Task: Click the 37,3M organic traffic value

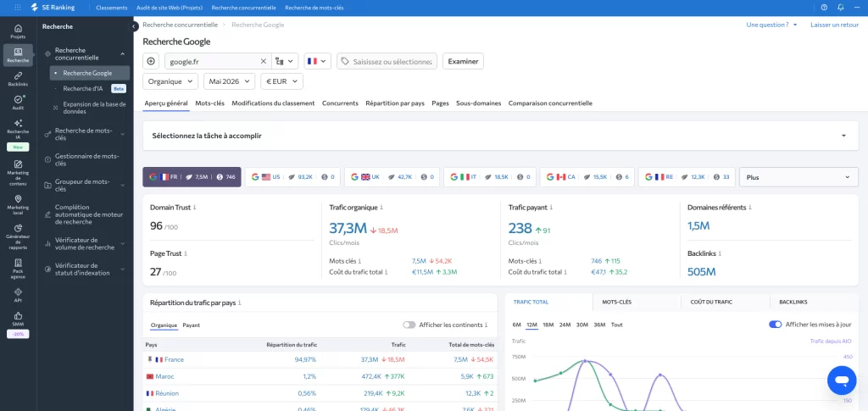Action: pos(348,227)
